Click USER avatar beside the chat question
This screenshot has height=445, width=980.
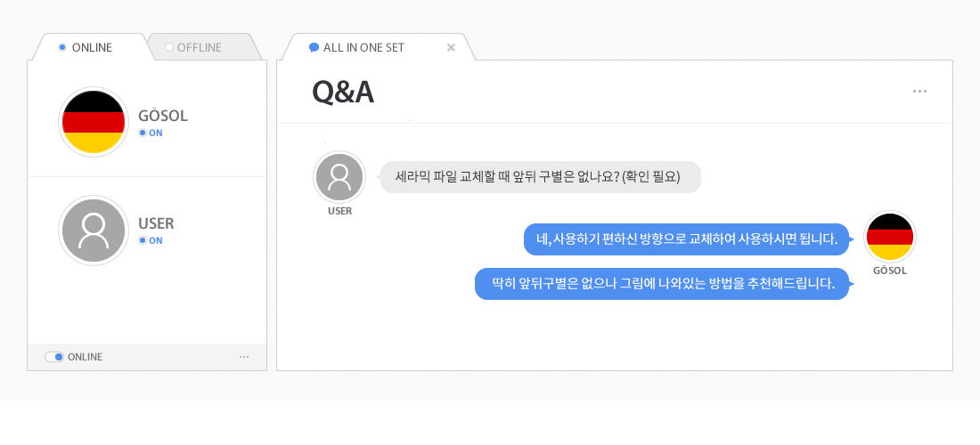click(339, 177)
